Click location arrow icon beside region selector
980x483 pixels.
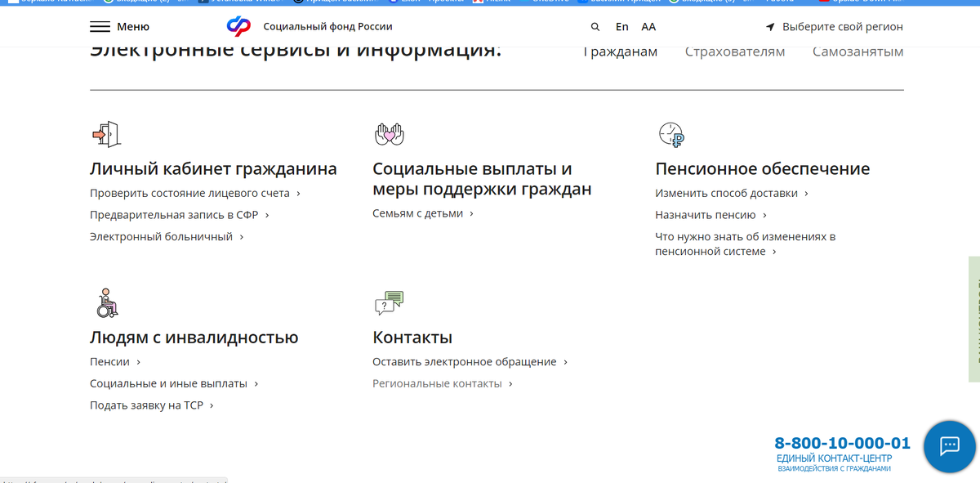(770, 27)
